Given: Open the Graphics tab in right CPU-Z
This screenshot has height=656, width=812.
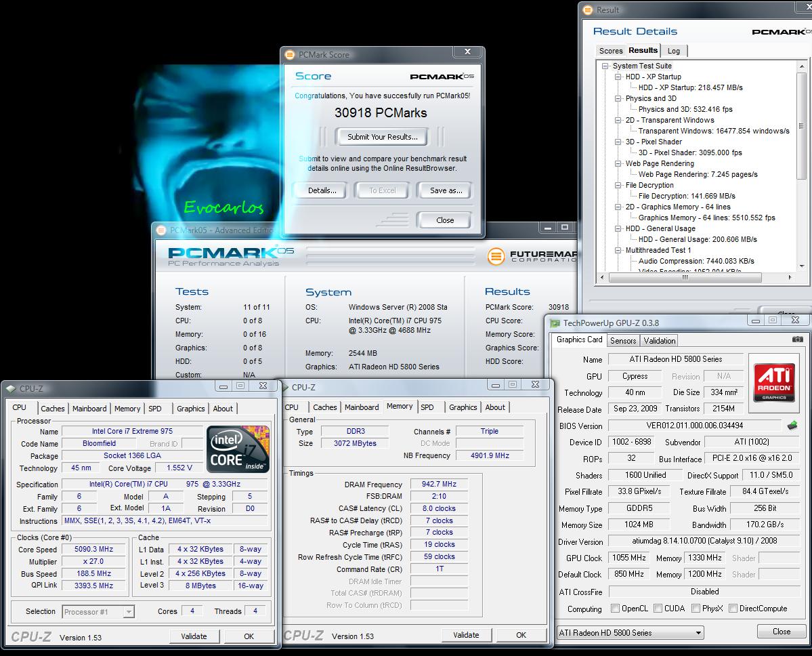Looking at the screenshot, I should pyautogui.click(x=463, y=407).
